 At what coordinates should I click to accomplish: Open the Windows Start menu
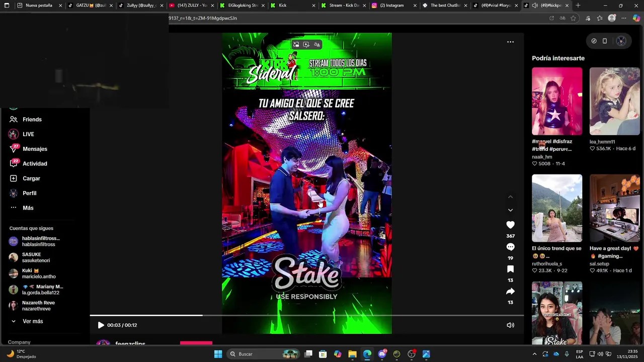(x=218, y=354)
